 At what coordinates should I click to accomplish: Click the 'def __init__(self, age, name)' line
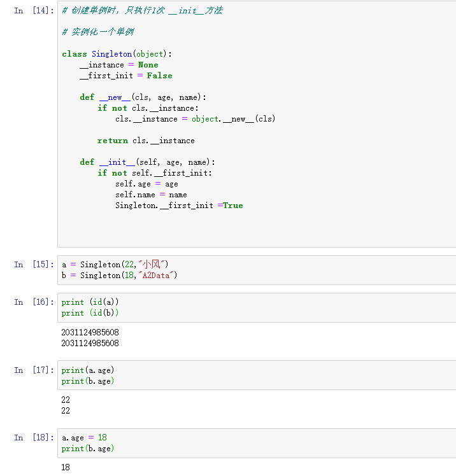click(x=147, y=162)
